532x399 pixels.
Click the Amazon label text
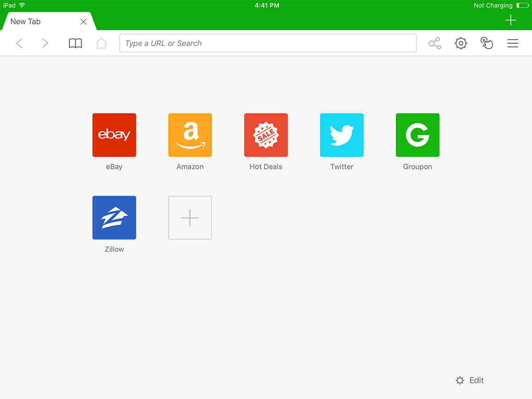(190, 167)
